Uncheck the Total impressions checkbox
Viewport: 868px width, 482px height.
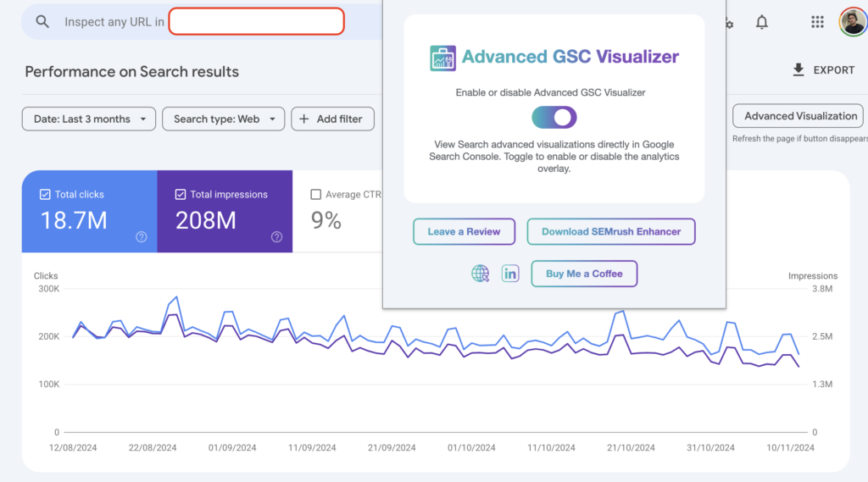[181, 195]
